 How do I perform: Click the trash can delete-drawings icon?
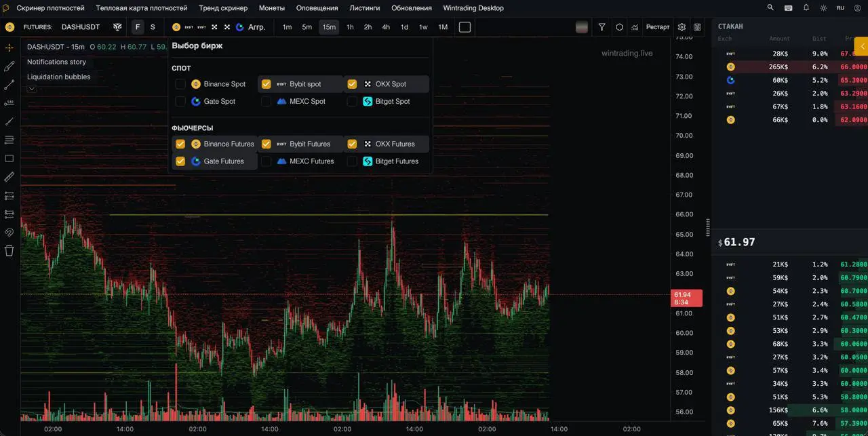tap(9, 250)
